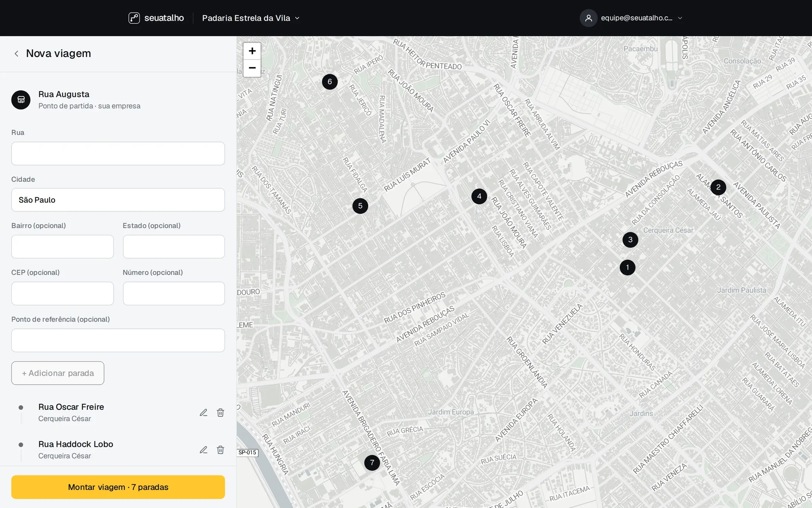The height and width of the screenshot is (508, 812).
Task: Click the Rua Augusta starting point store icon
Action: 21,100
